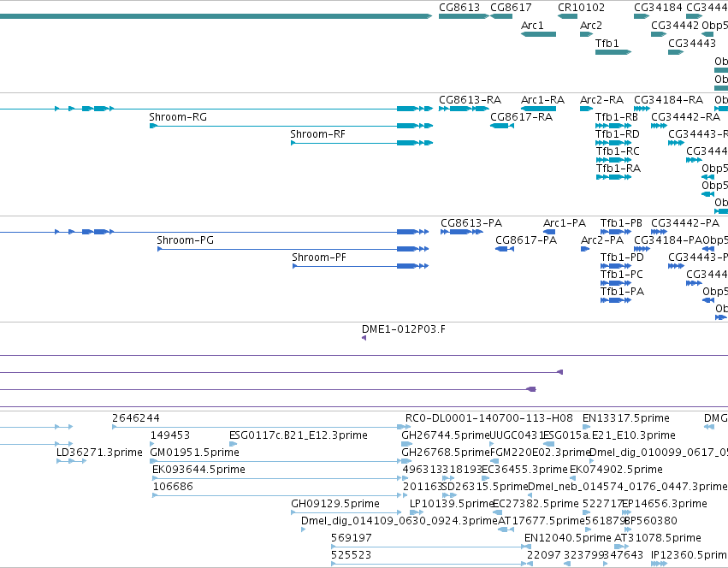
Task: Click the CG8613-RA transcript label
Action: pos(470,100)
